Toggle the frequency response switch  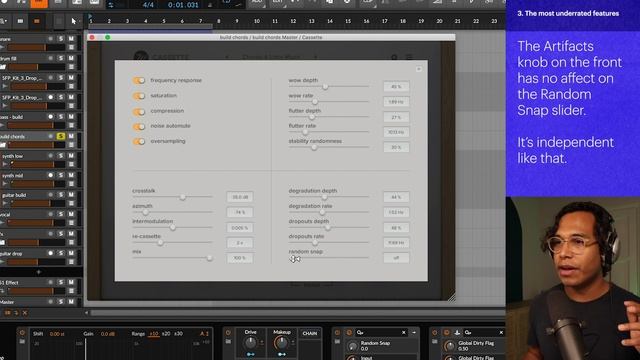tap(139, 80)
